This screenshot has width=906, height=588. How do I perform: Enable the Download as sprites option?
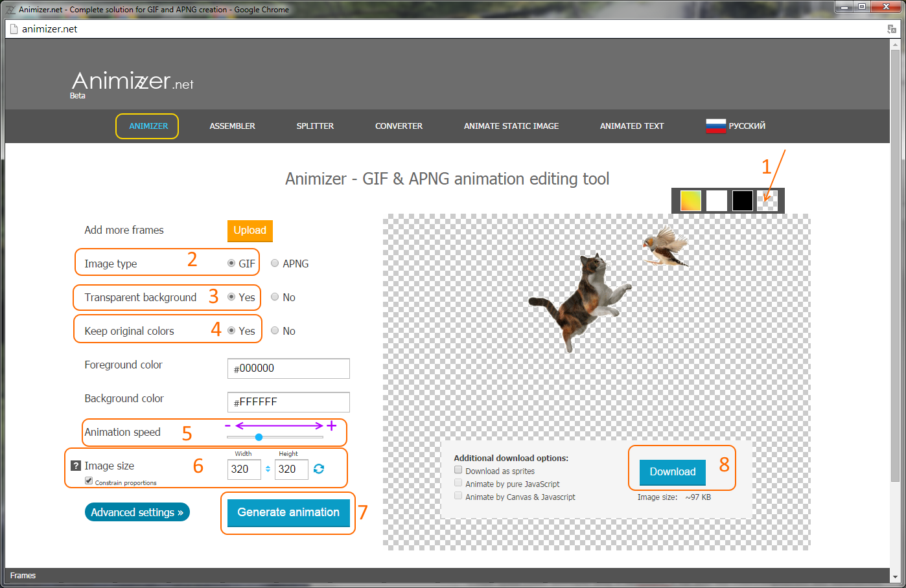458,469
